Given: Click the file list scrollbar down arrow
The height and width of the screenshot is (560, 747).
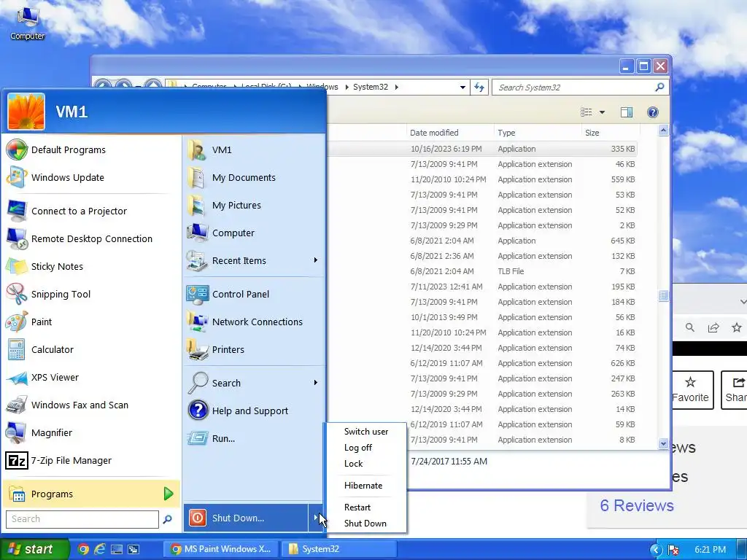Looking at the screenshot, I should (663, 443).
